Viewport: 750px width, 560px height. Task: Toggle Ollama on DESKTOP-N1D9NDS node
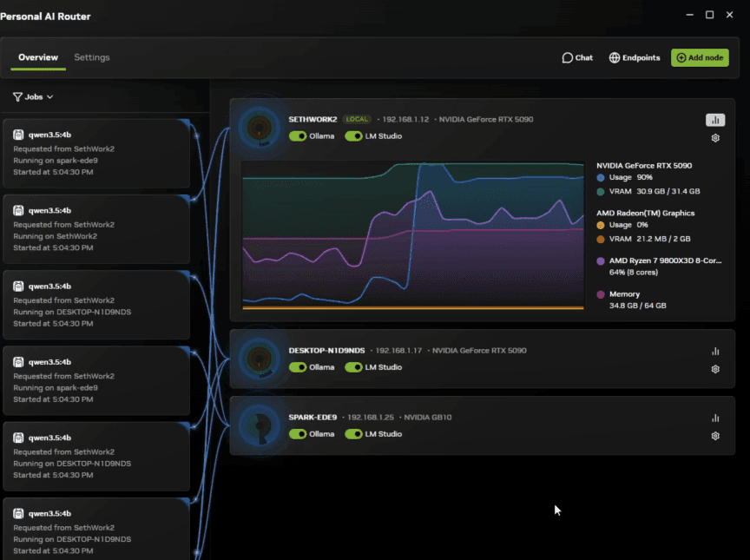point(298,367)
